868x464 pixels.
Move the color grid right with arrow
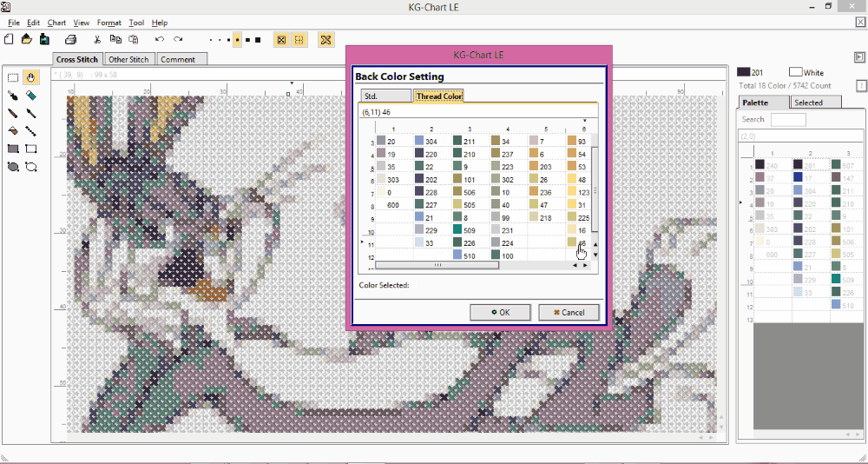pos(585,266)
